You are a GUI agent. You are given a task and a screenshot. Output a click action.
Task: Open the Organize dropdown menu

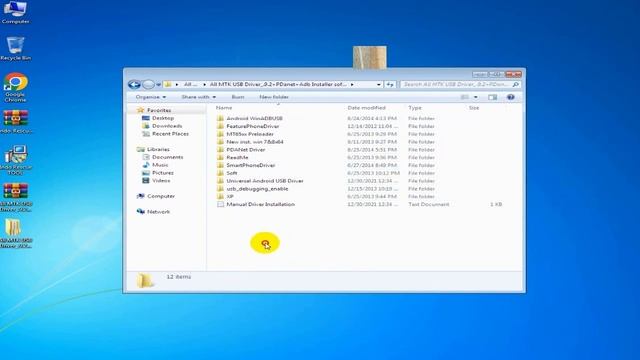(151, 97)
